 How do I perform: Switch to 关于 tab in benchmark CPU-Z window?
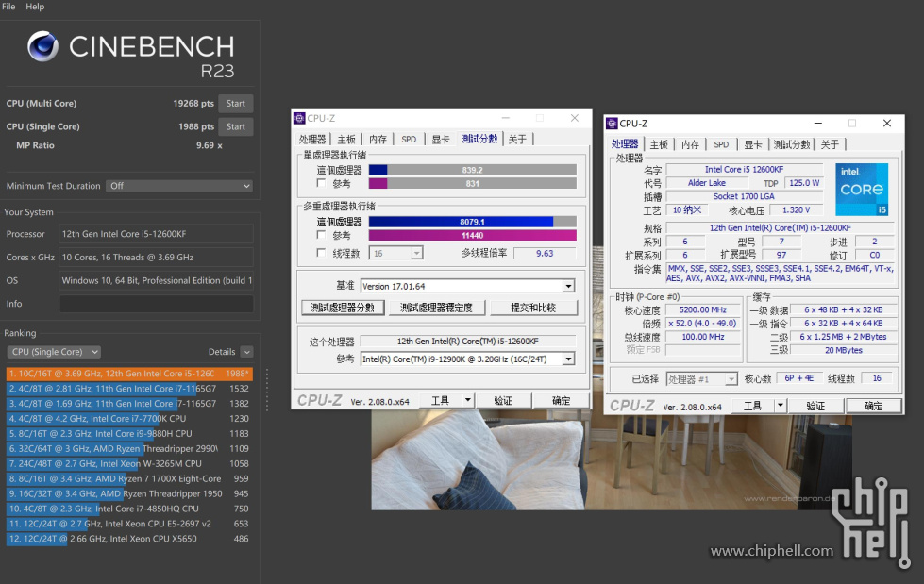point(517,139)
